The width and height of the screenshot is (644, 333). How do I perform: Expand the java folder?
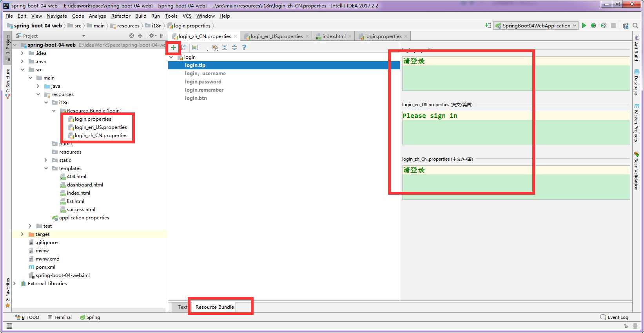pos(38,86)
